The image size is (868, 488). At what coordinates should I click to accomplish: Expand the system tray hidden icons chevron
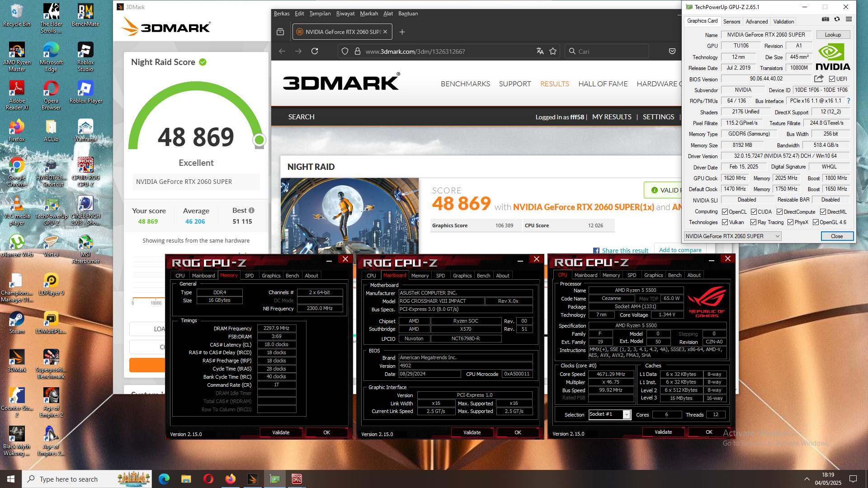[807, 479]
